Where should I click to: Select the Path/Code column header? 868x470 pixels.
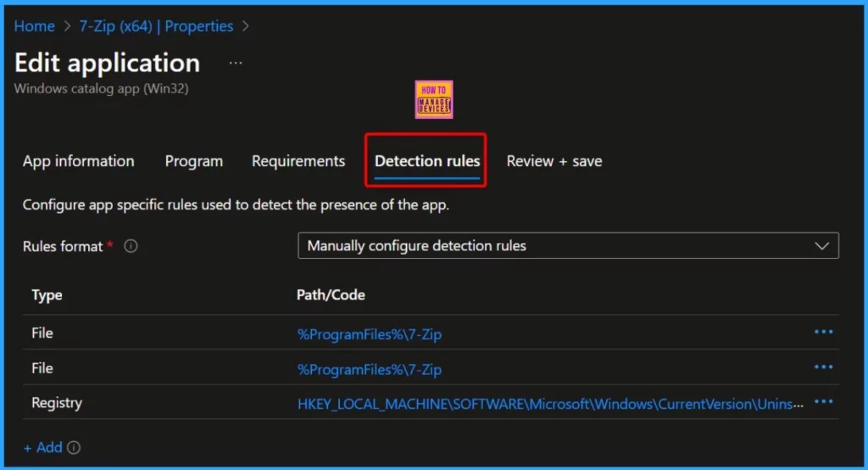331,295
